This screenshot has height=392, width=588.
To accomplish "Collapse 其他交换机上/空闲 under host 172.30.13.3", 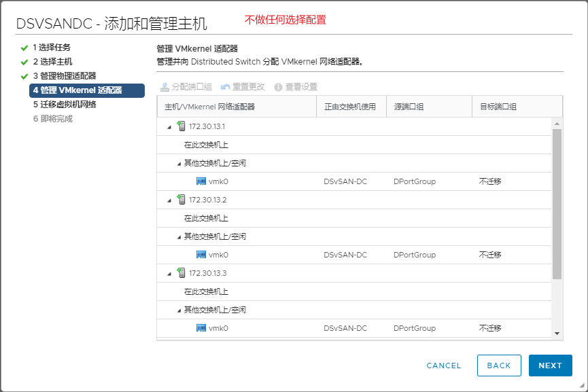I will 179,310.
